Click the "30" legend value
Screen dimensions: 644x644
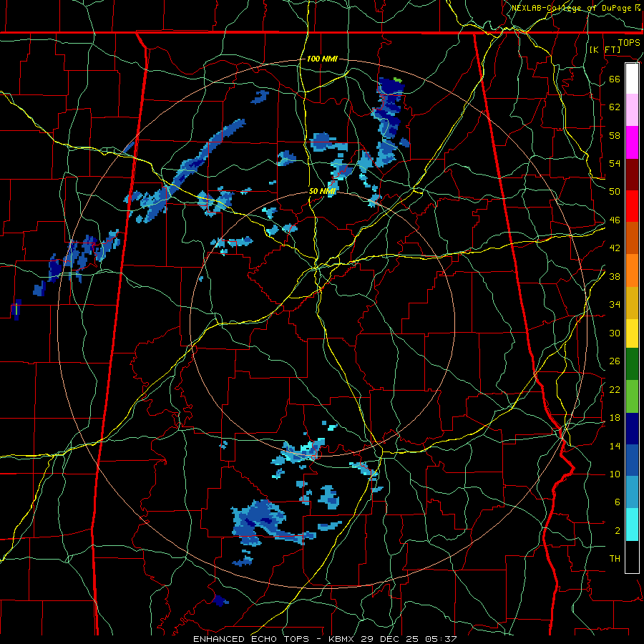615,333
